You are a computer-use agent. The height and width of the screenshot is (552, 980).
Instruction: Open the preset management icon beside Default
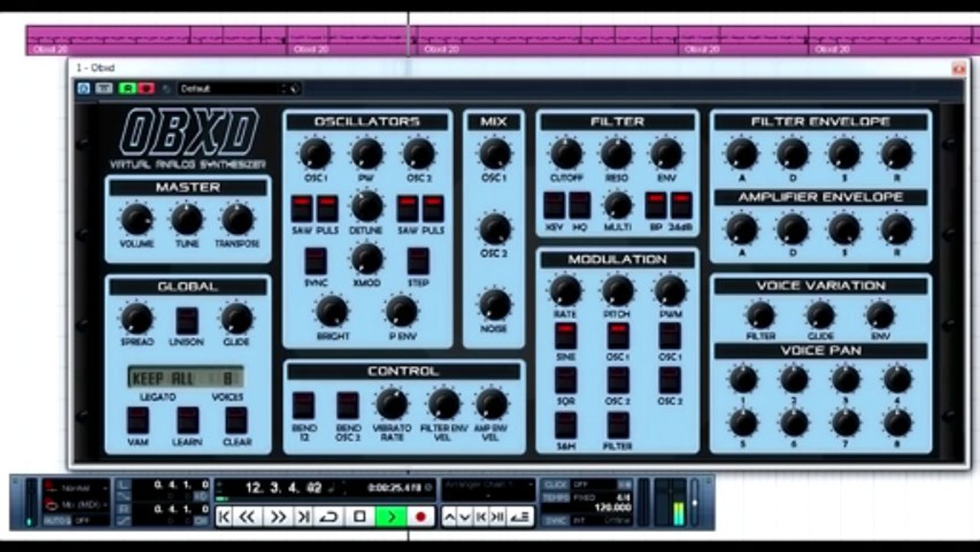296,88
